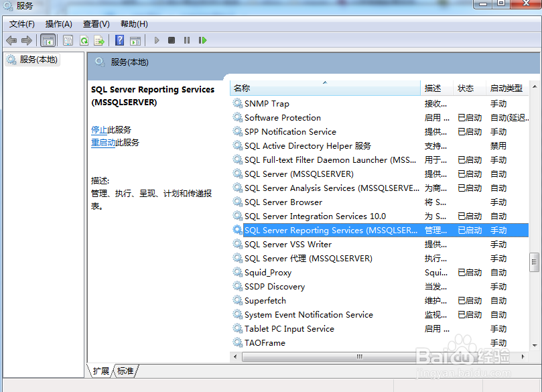
Task: Click Squi... description of Squid_Proxy row
Action: (436, 273)
